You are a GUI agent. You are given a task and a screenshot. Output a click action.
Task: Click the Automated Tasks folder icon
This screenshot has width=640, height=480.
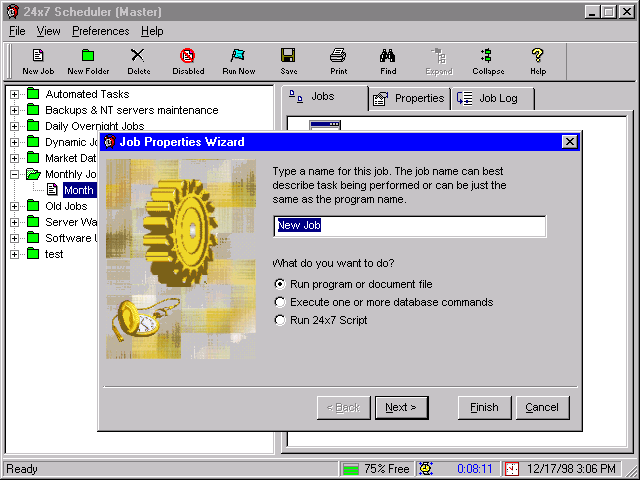pyautogui.click(x=33, y=94)
